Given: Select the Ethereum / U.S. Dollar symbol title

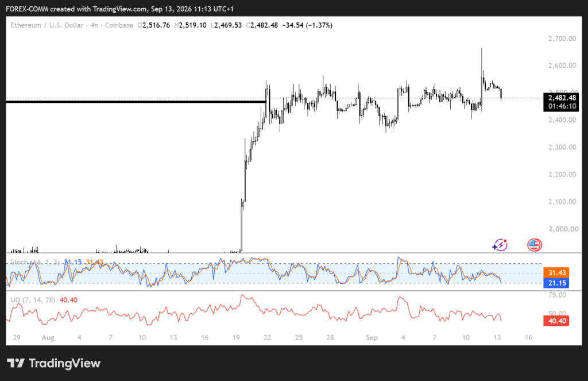Looking at the screenshot, I should (x=47, y=25).
